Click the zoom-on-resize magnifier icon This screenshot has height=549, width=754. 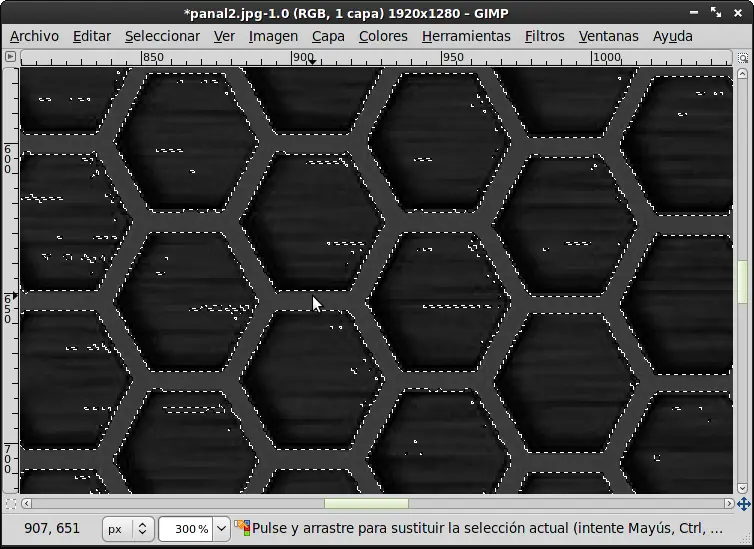pos(742,58)
